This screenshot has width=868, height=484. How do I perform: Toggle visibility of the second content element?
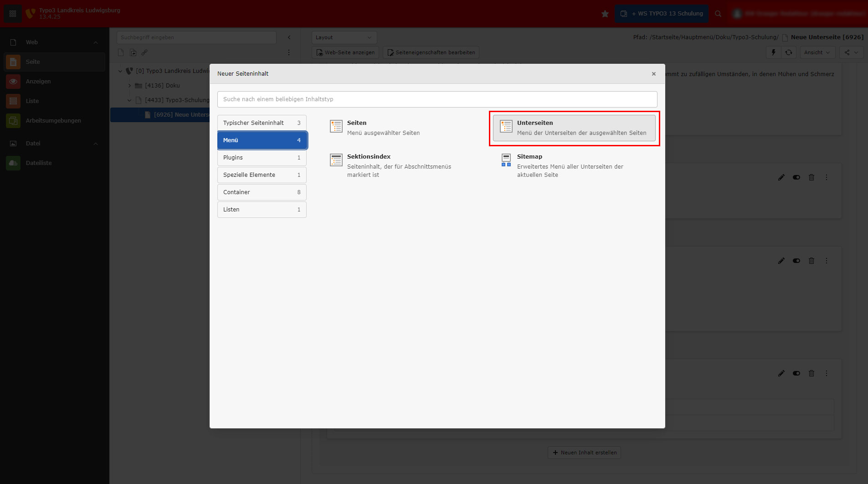pos(796,261)
